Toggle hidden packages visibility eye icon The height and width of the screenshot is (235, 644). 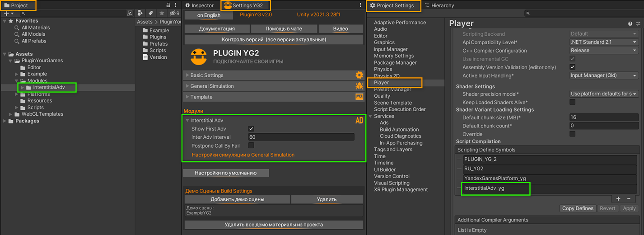tap(174, 13)
